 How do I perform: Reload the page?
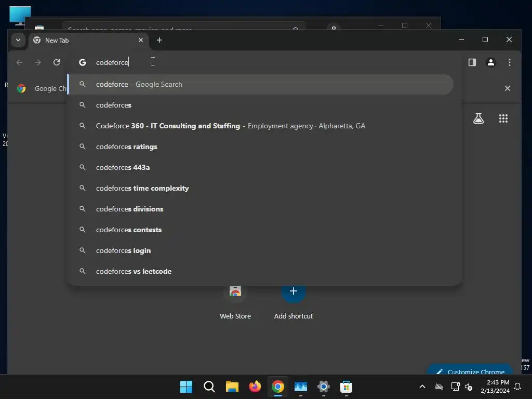point(57,62)
